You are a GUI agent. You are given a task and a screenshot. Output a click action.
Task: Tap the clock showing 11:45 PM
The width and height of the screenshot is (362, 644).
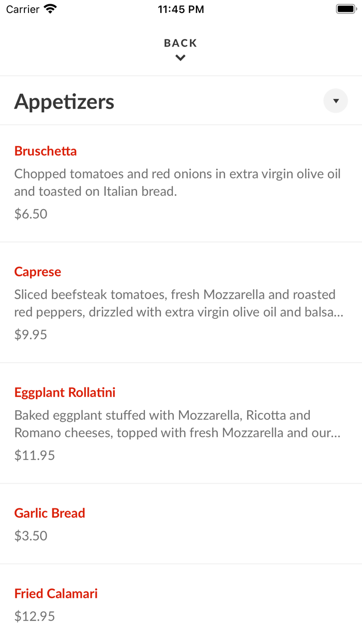pos(180,9)
